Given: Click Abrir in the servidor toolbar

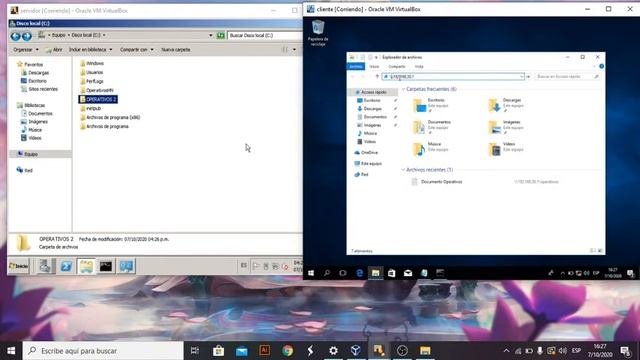Looking at the screenshot, I should point(54,49).
